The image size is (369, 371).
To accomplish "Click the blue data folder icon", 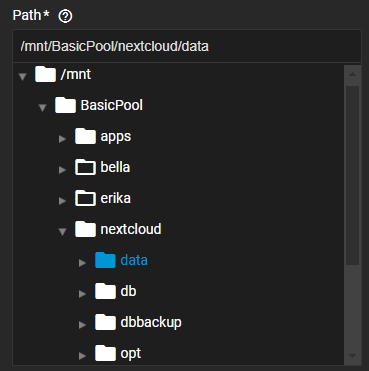I will point(105,260).
